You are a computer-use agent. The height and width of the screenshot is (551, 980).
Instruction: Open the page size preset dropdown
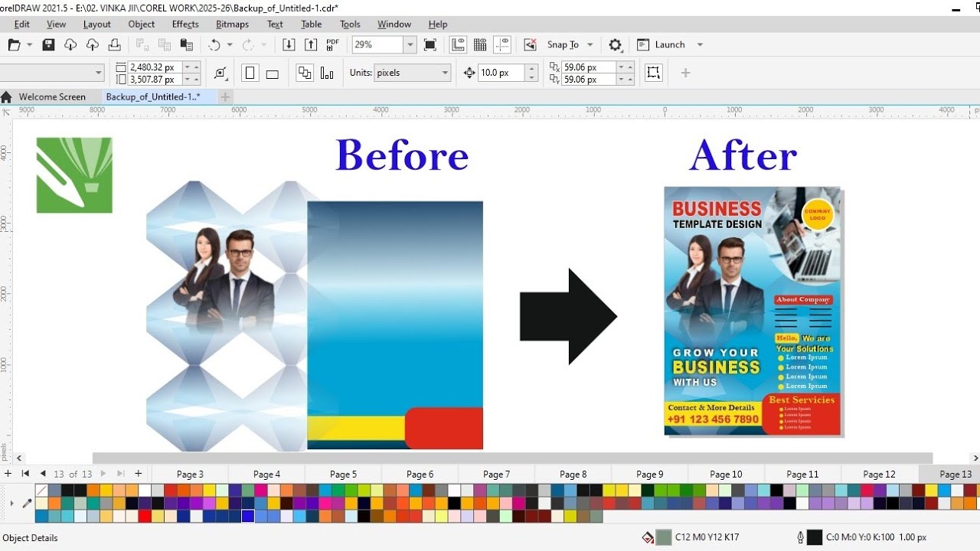tap(99, 73)
